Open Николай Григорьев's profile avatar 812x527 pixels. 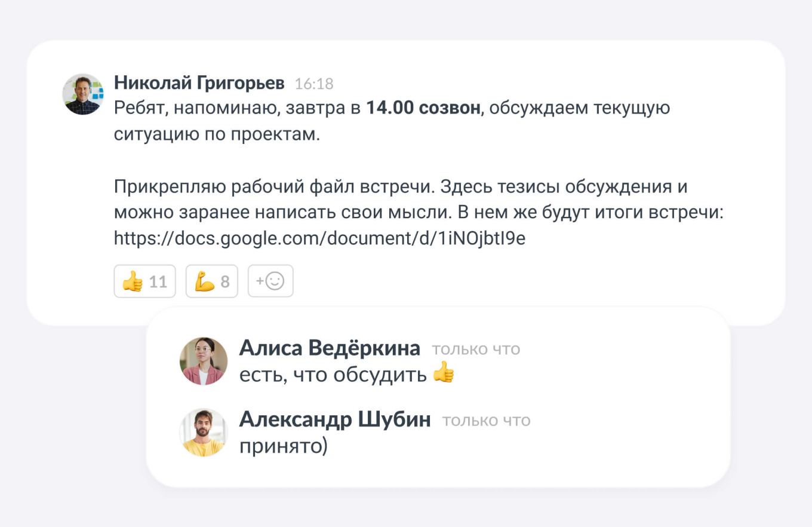point(83,93)
